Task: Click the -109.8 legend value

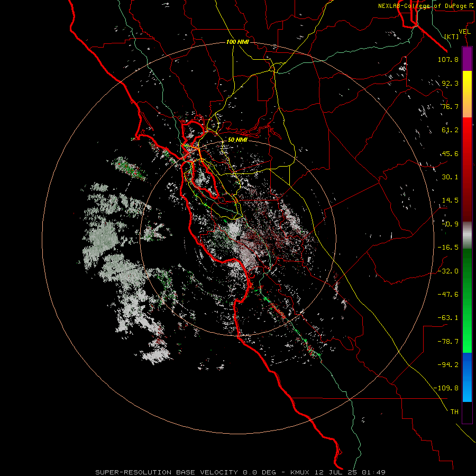Action: pyautogui.click(x=446, y=388)
